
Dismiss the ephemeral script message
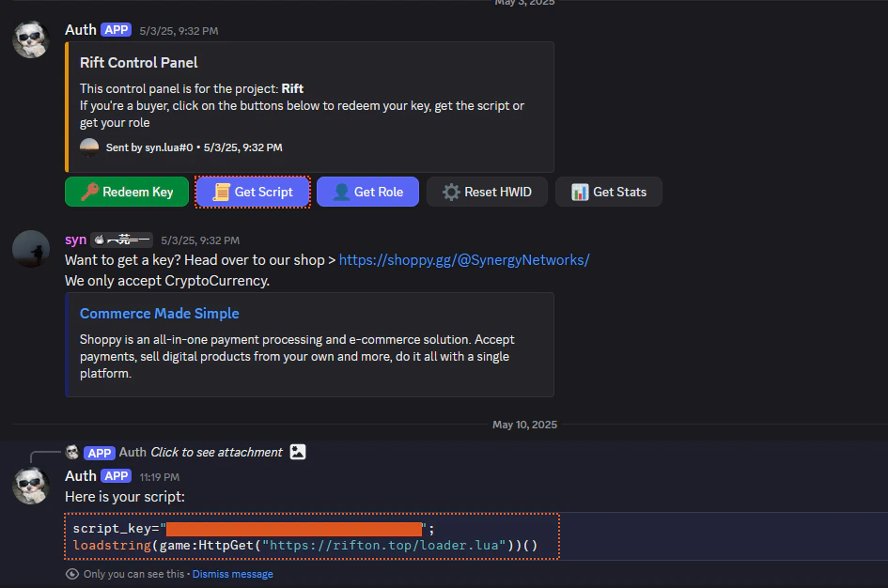pos(233,574)
